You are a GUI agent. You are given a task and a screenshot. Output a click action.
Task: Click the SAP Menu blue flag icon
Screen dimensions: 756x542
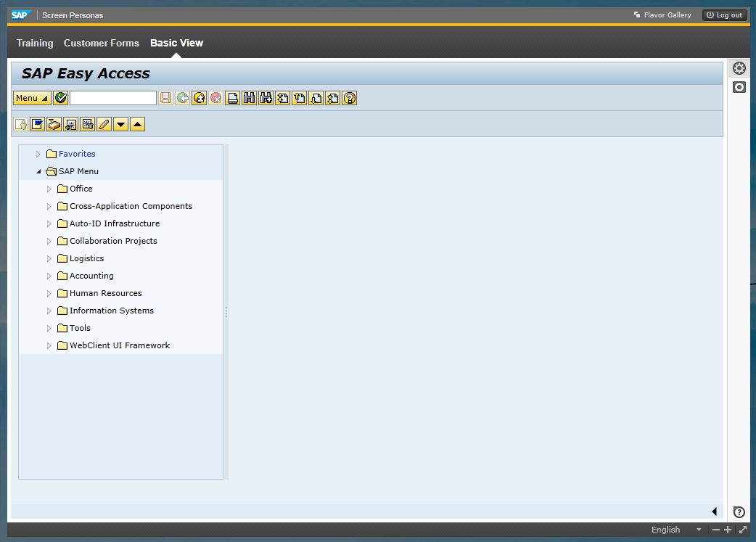pos(37,124)
